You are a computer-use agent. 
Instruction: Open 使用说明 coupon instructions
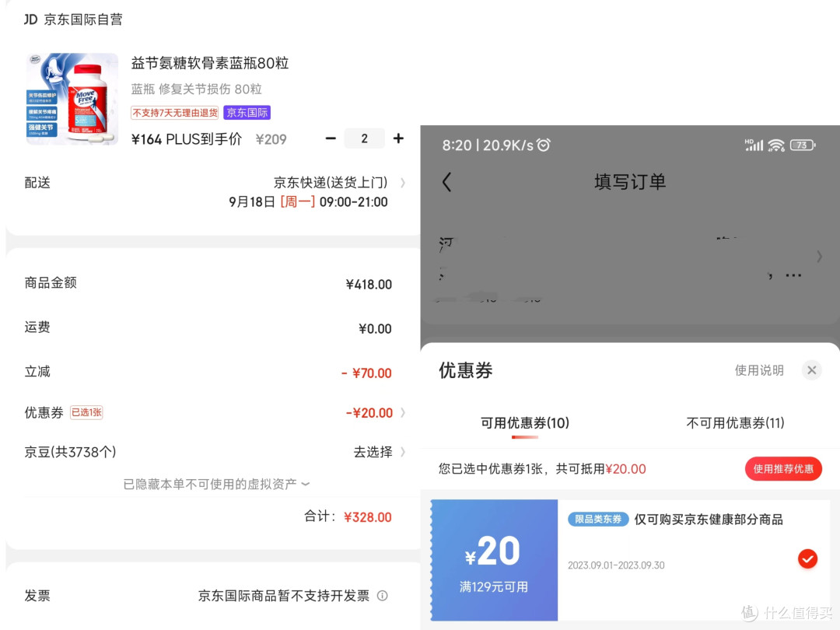point(759,370)
